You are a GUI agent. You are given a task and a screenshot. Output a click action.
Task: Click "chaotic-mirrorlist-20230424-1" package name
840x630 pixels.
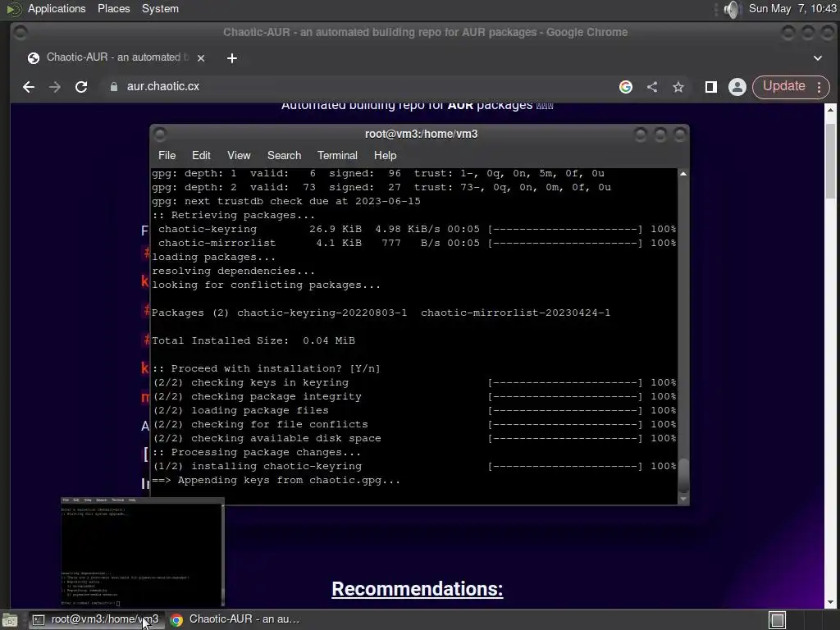click(x=515, y=313)
